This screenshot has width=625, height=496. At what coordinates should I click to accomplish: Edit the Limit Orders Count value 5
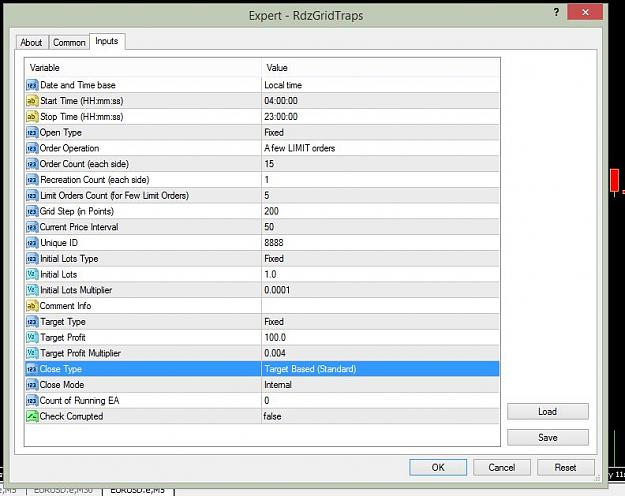click(380, 195)
